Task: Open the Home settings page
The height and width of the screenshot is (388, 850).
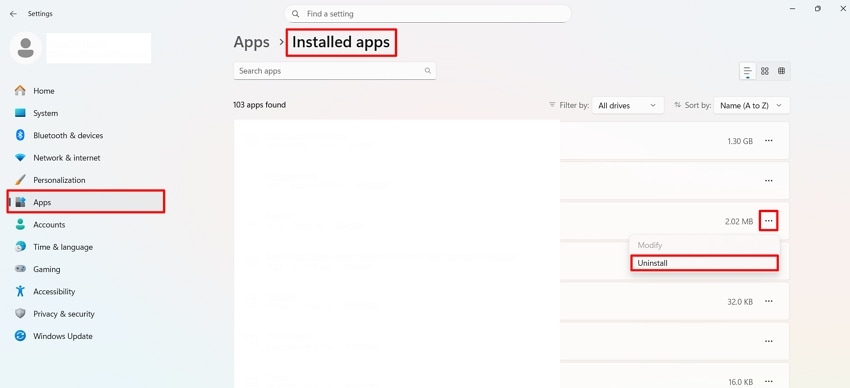Action: [86, 91]
